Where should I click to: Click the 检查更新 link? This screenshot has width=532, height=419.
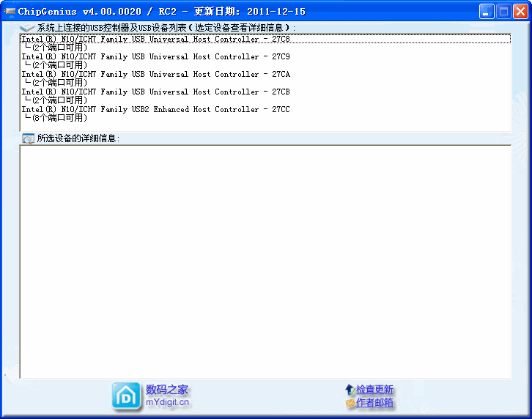tap(374, 390)
